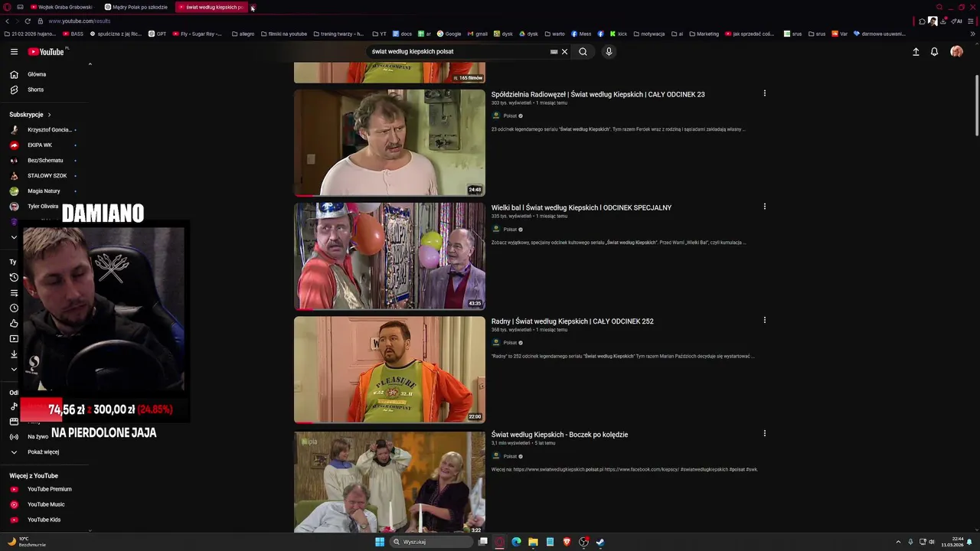Open the YouTube create/upload button

coord(916,51)
